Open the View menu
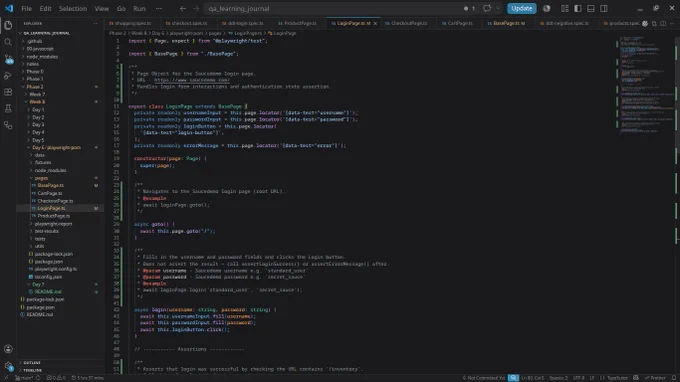The height and width of the screenshot is (382, 680). pyautogui.click(x=101, y=8)
